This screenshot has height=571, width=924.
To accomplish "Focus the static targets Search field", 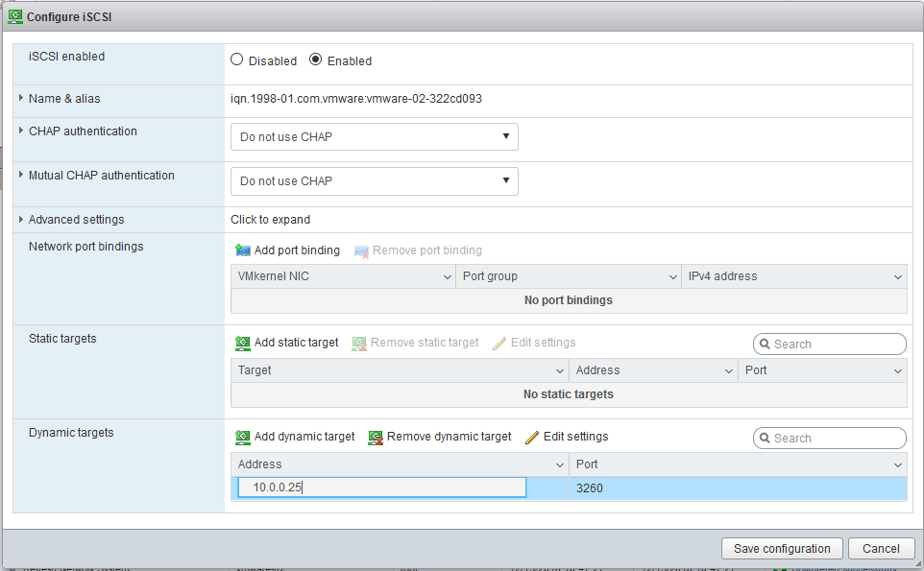I will [x=830, y=344].
